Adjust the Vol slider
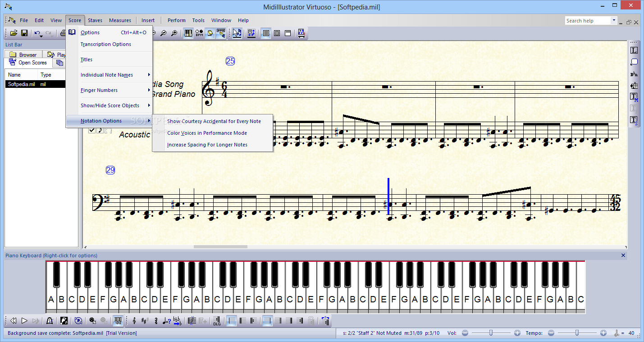The image size is (644, 342). 491,333
